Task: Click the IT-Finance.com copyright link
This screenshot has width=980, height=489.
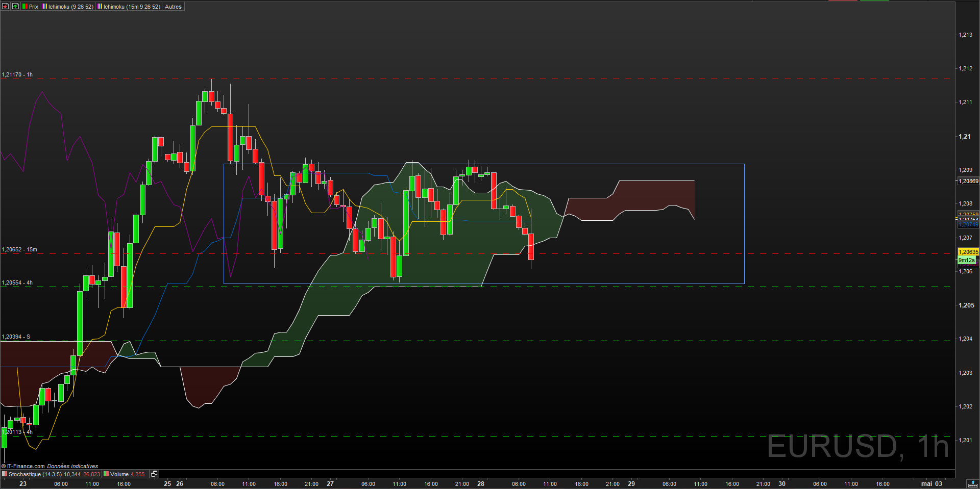Action: [23, 466]
